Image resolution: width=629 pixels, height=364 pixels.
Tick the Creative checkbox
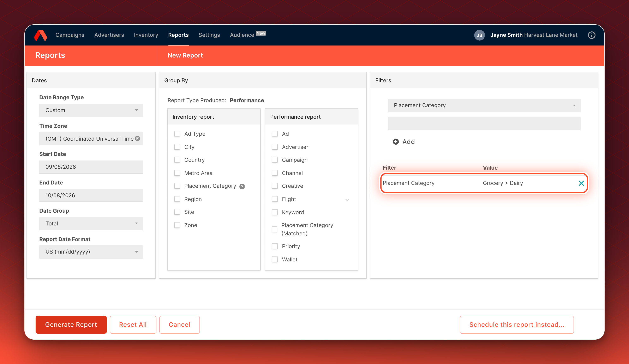click(x=275, y=186)
